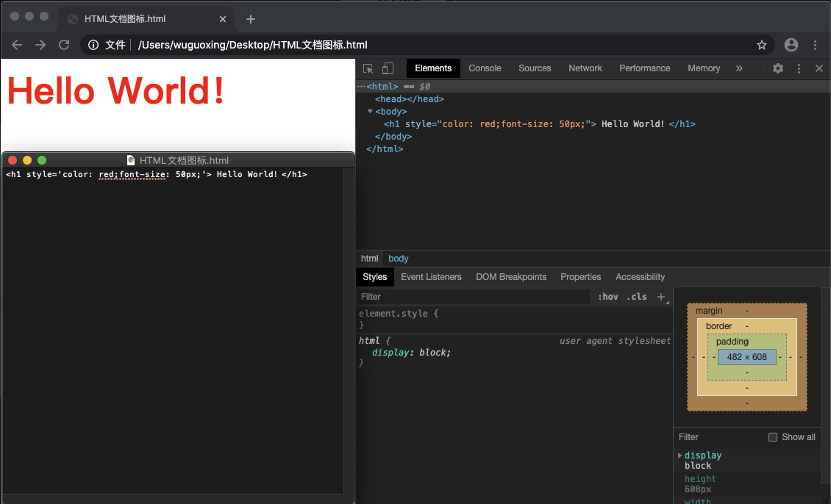Click the closing </html> tag
Screen dimensions: 831x504
click(385, 148)
